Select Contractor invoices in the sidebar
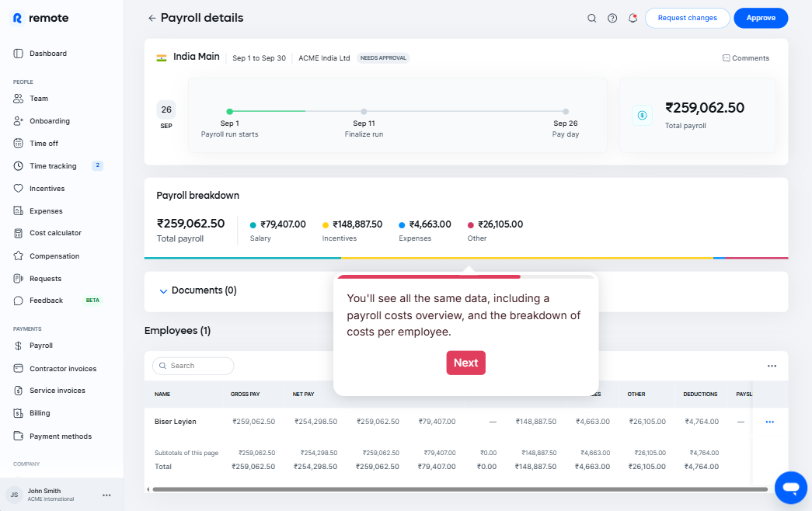The image size is (812, 511). click(x=63, y=369)
